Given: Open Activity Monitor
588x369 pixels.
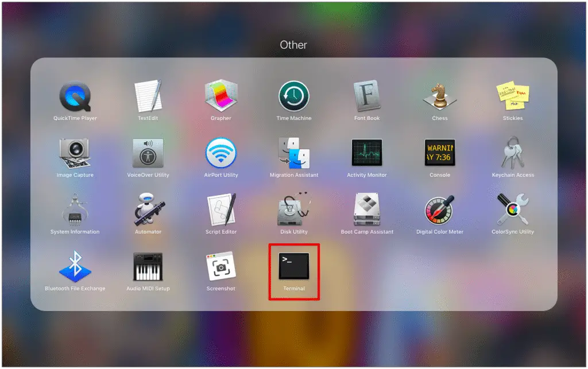Looking at the screenshot, I should pos(366,154).
